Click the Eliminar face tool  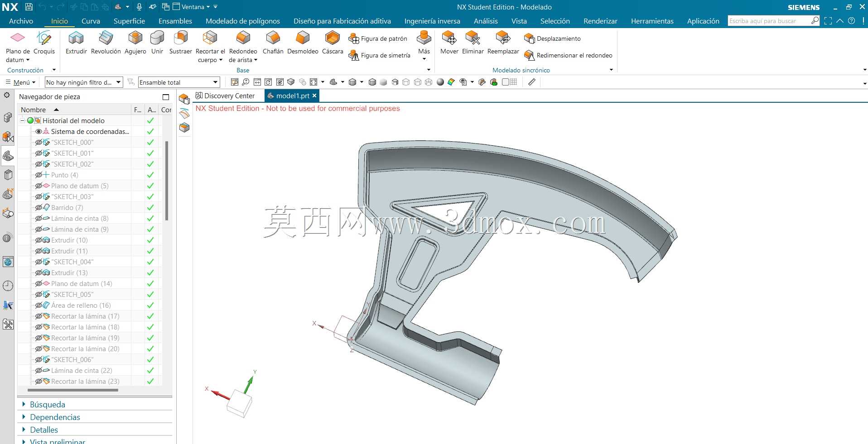pos(473,43)
